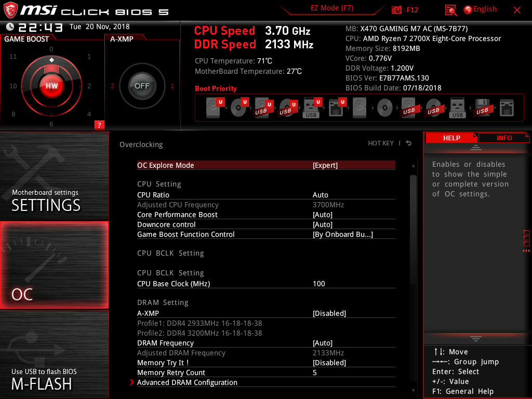
Task: Click the scrollbar up arrow
Action: 413,166
